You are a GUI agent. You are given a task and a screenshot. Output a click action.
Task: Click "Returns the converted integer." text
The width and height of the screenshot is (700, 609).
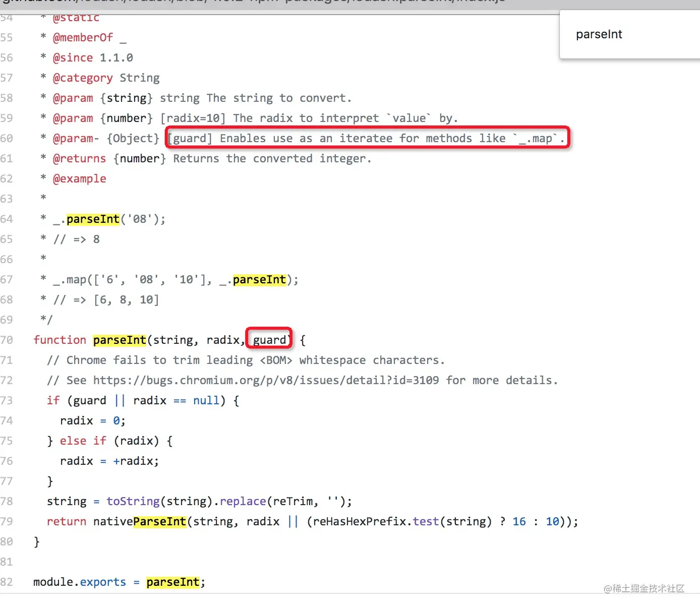pos(272,158)
